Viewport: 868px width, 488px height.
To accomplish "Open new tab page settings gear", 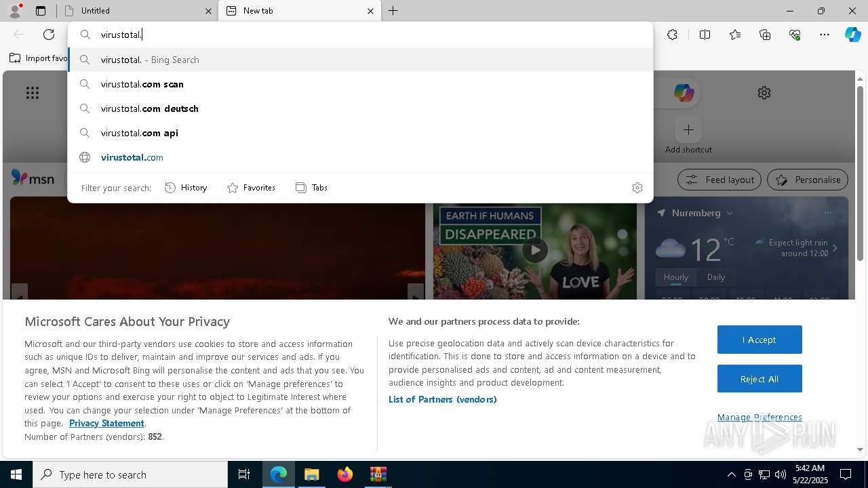I will pyautogui.click(x=764, y=93).
